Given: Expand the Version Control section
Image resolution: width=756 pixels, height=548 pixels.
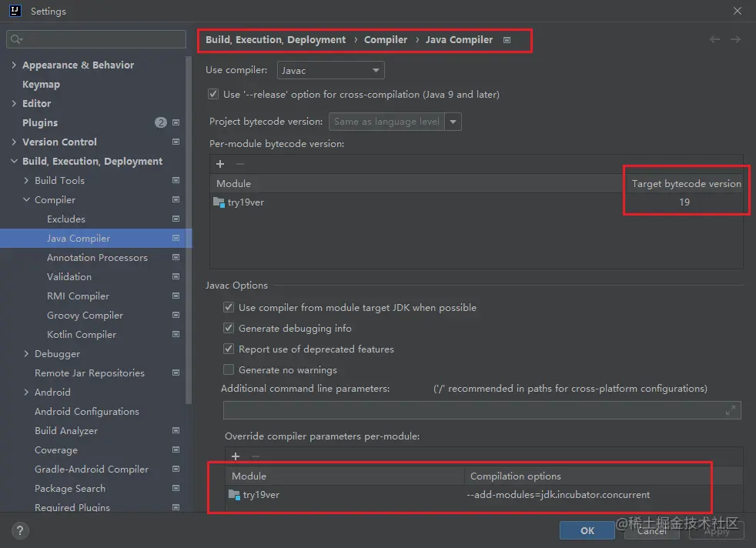Looking at the screenshot, I should click(14, 142).
